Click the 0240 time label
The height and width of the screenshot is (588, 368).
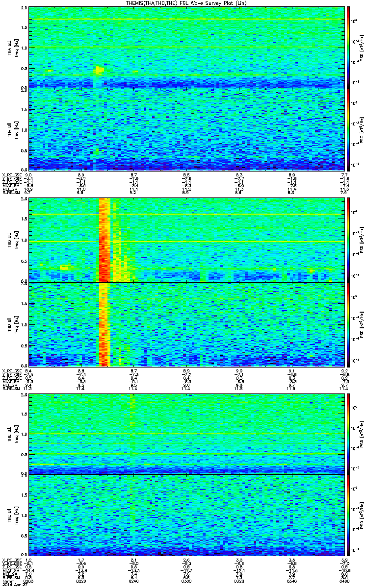pos(134,581)
